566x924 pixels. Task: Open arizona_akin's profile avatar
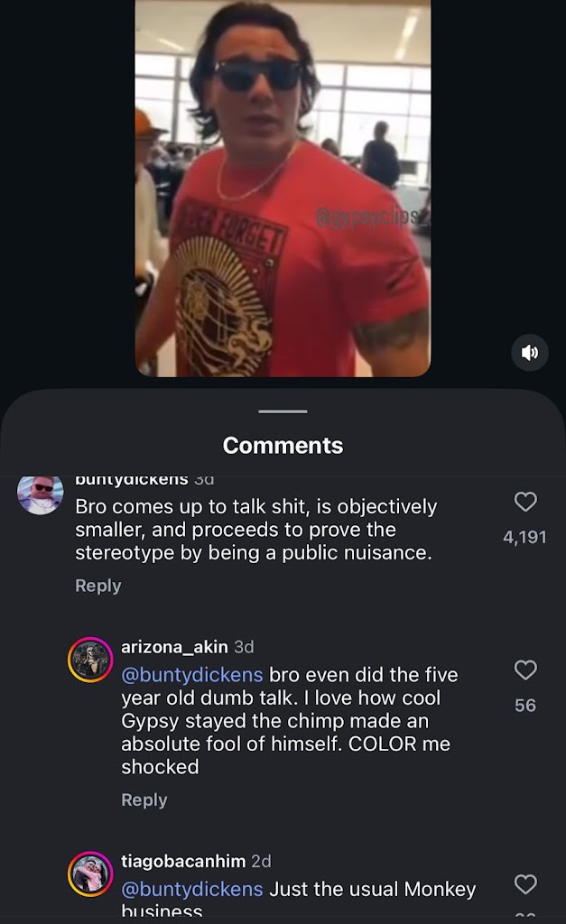pyautogui.click(x=90, y=661)
